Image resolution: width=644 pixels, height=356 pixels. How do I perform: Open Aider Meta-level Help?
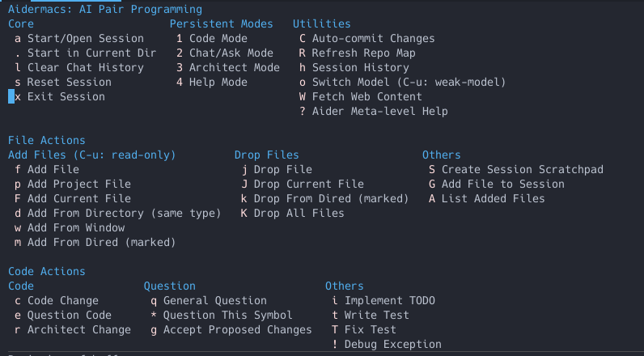click(379, 111)
